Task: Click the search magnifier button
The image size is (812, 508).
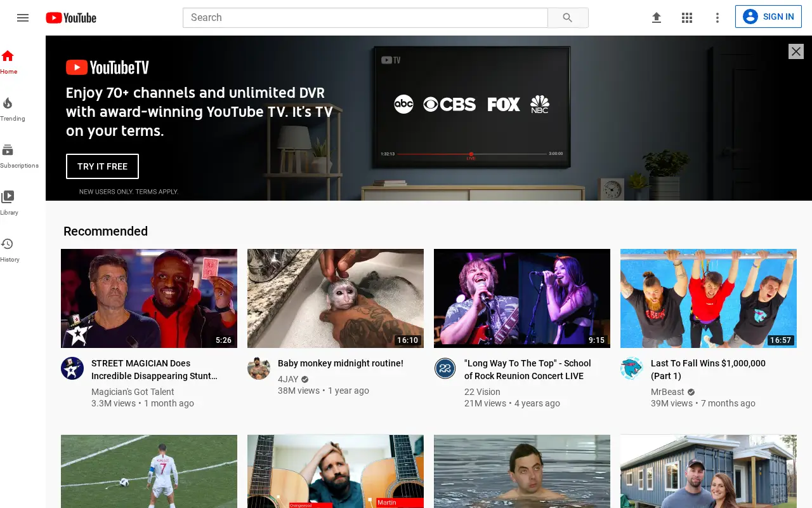Action: [x=568, y=18]
